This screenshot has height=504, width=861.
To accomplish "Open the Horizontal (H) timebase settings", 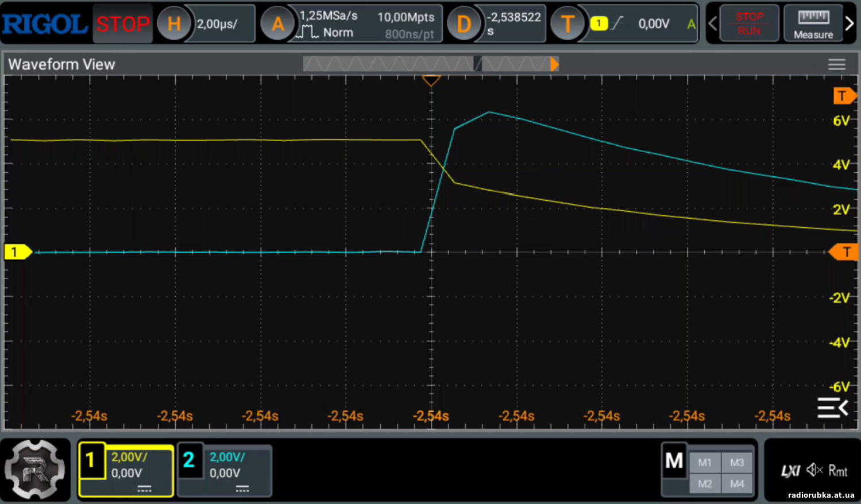I will pos(173,24).
